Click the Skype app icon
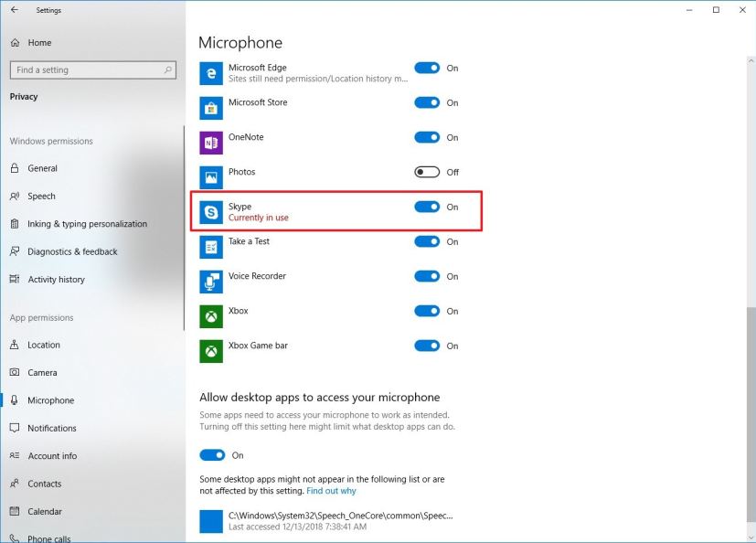 [x=211, y=212]
